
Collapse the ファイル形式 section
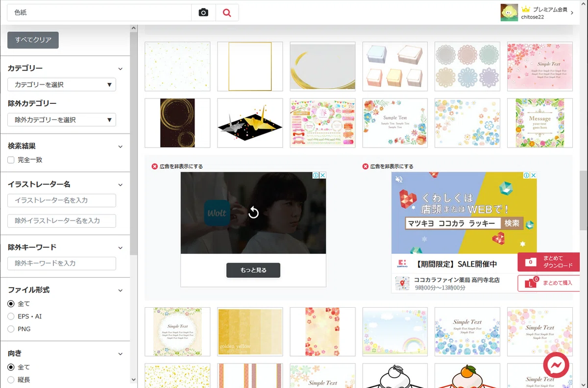121,290
